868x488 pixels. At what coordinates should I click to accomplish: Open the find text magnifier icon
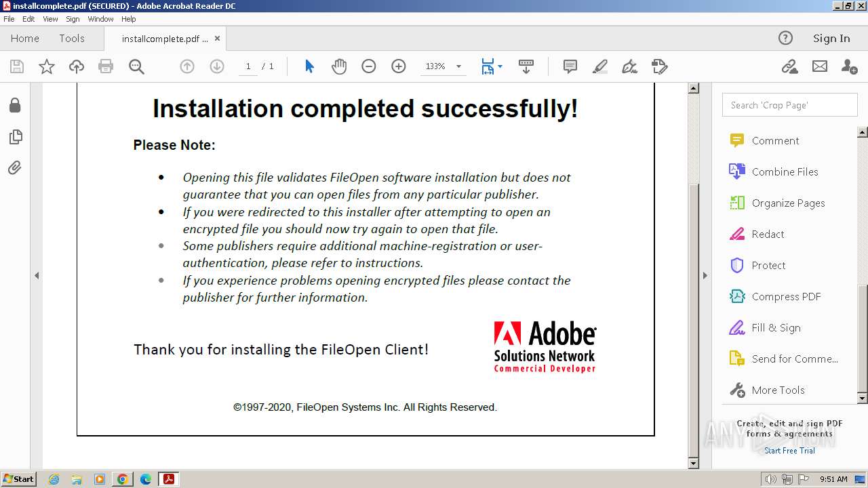tap(136, 66)
